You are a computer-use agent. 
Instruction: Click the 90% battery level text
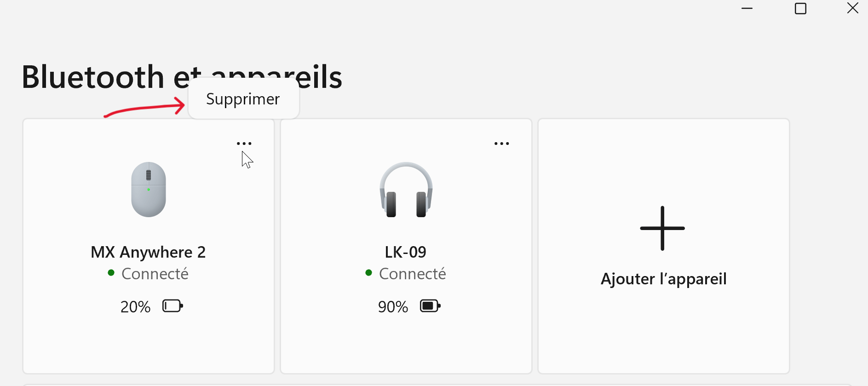pos(393,307)
